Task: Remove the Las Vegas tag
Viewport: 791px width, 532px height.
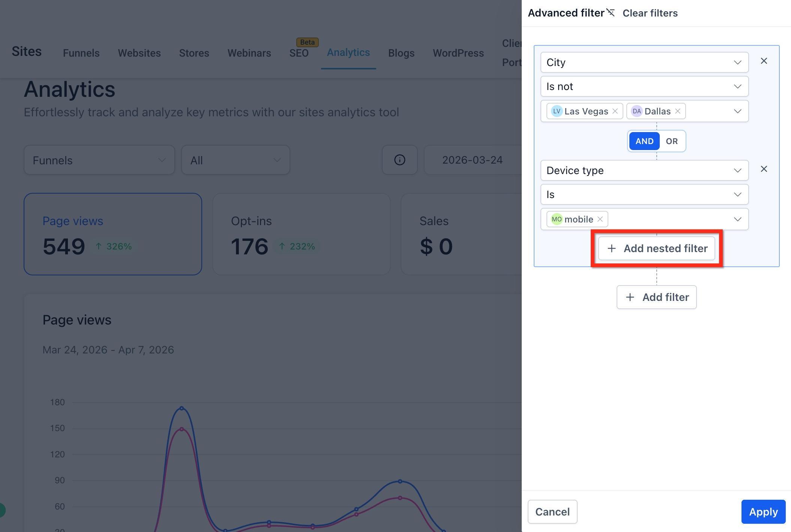Action: pyautogui.click(x=615, y=111)
